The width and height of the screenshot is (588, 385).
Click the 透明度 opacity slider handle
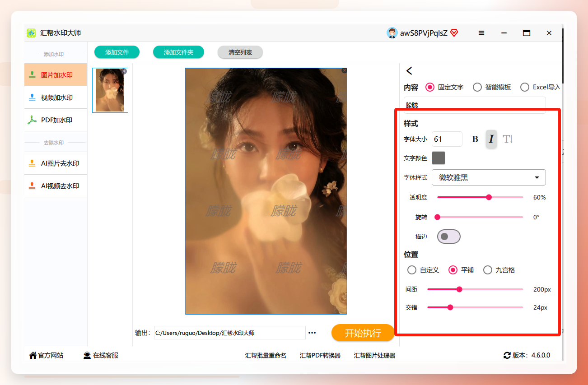point(489,197)
